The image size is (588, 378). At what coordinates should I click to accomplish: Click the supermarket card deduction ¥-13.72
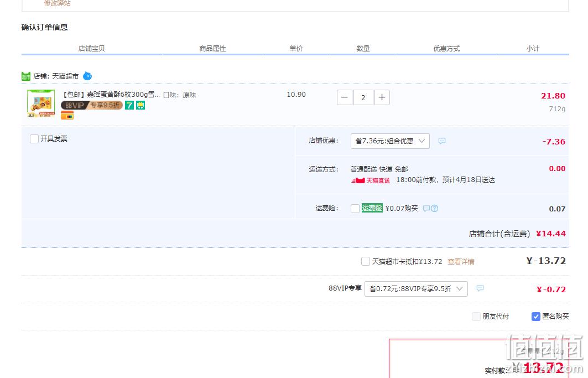[x=546, y=261]
